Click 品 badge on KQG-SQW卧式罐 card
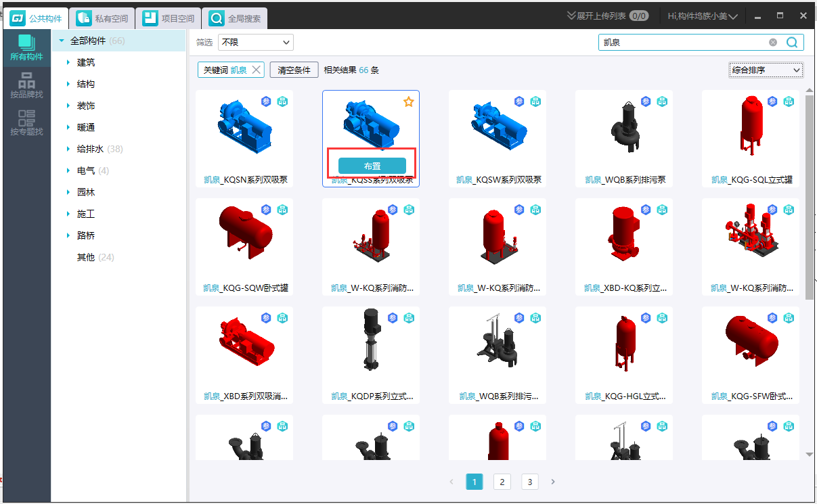This screenshot has width=817, height=504. pyautogui.click(x=283, y=210)
